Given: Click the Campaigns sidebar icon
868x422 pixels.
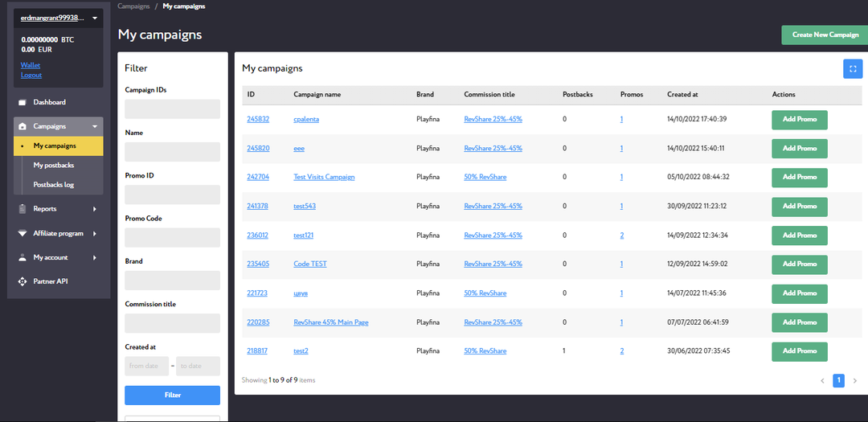Looking at the screenshot, I should click(23, 126).
